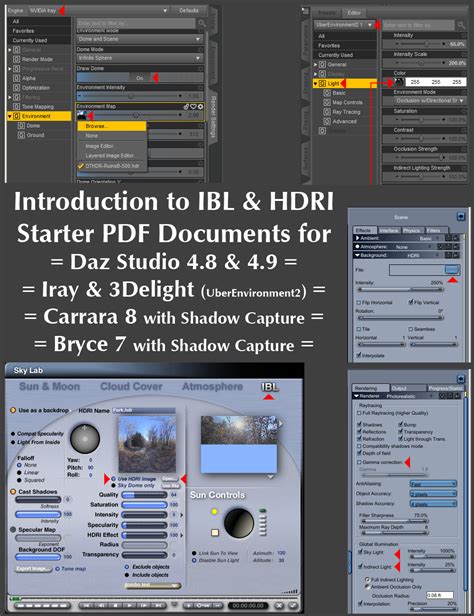Screen dimensions: 474x616
Task: Select the Map Controls item under Light
Action: (x=347, y=103)
